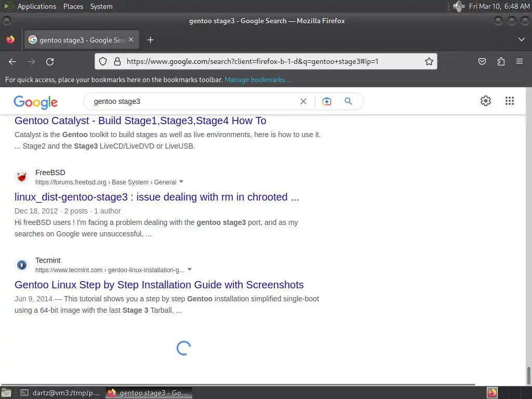This screenshot has height=399, width=532.
Task: Click the Tecmint site name label
Action: tap(48, 261)
